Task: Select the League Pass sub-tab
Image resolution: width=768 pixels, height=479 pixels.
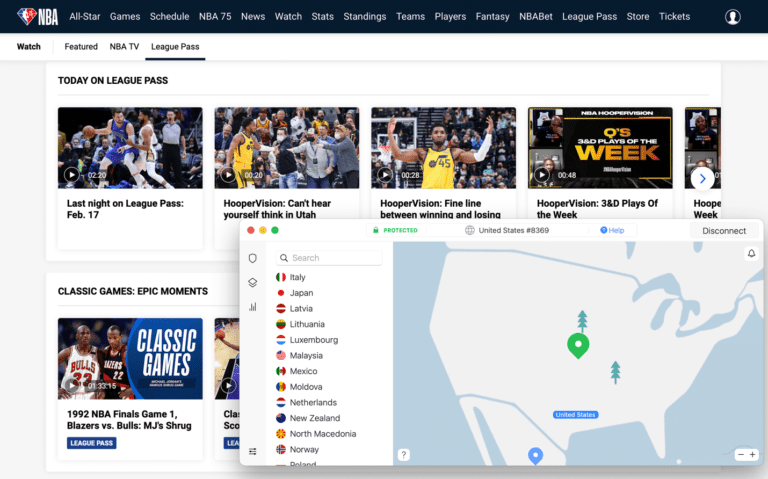Action: point(175,47)
